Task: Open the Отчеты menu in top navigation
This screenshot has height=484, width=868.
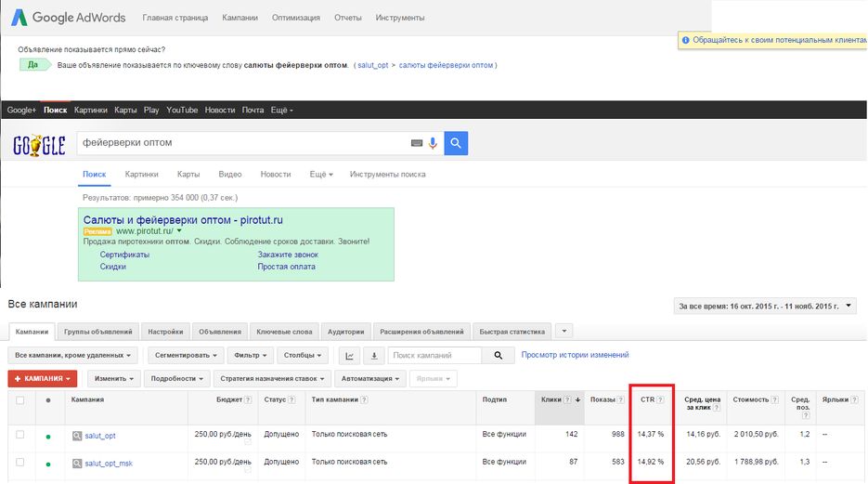Action: coord(348,18)
